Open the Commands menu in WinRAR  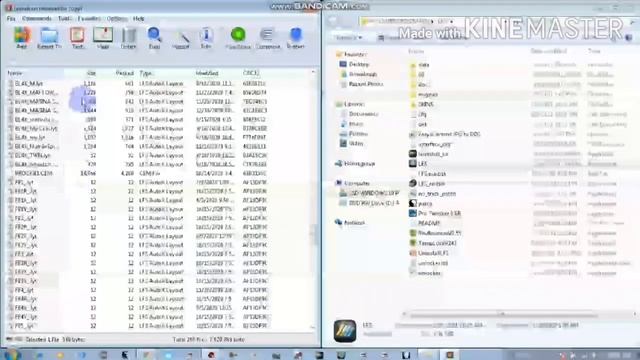click(x=37, y=19)
